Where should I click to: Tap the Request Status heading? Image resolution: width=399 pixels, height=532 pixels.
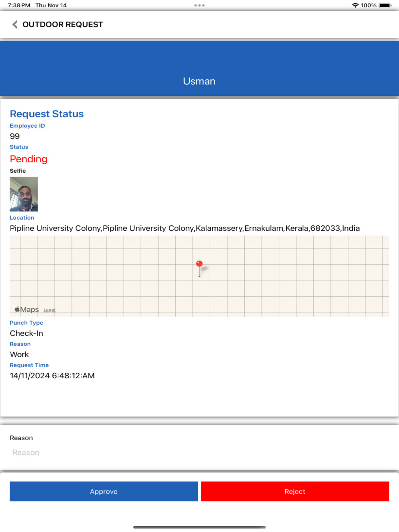pyautogui.click(x=47, y=114)
